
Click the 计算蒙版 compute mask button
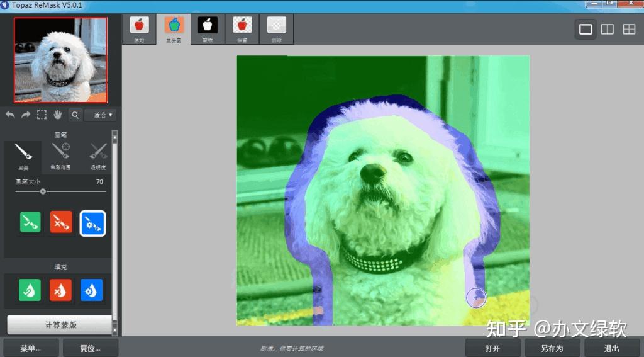(60, 325)
